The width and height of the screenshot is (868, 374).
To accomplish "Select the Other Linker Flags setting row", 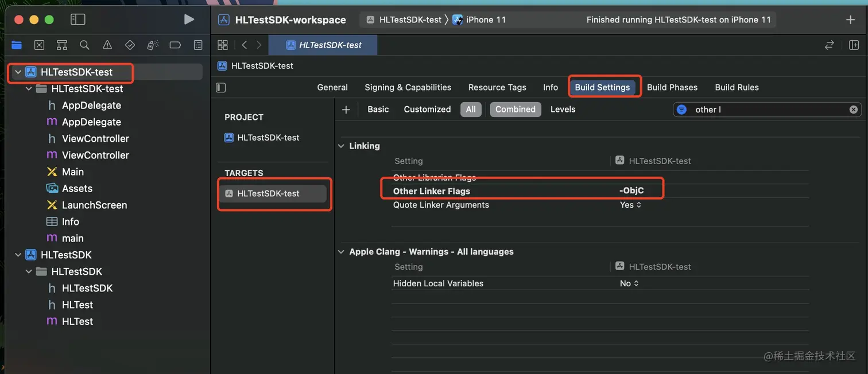I will [600, 191].
